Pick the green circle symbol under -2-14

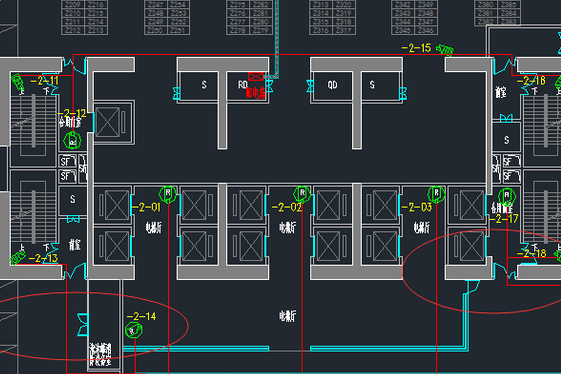[x=134, y=330]
